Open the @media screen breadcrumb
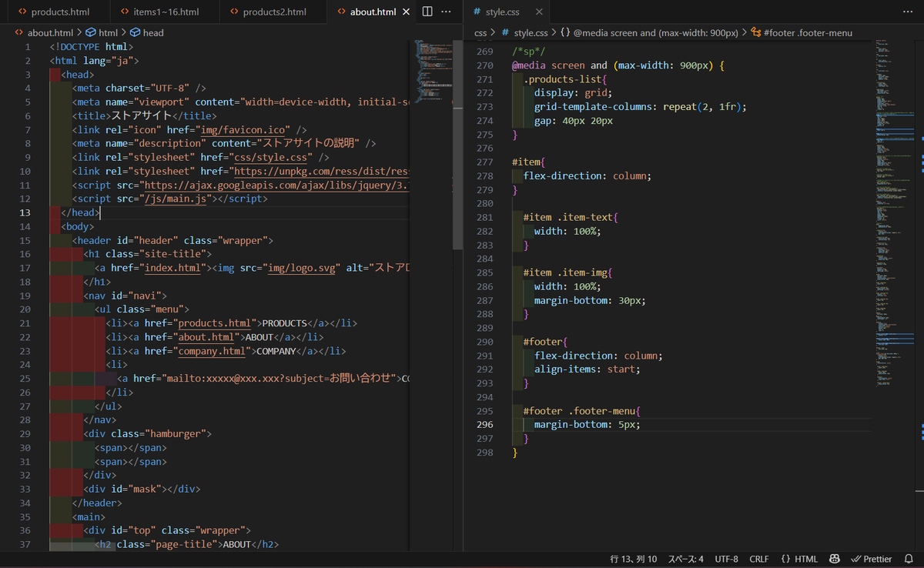This screenshot has width=924, height=568. tap(648, 32)
